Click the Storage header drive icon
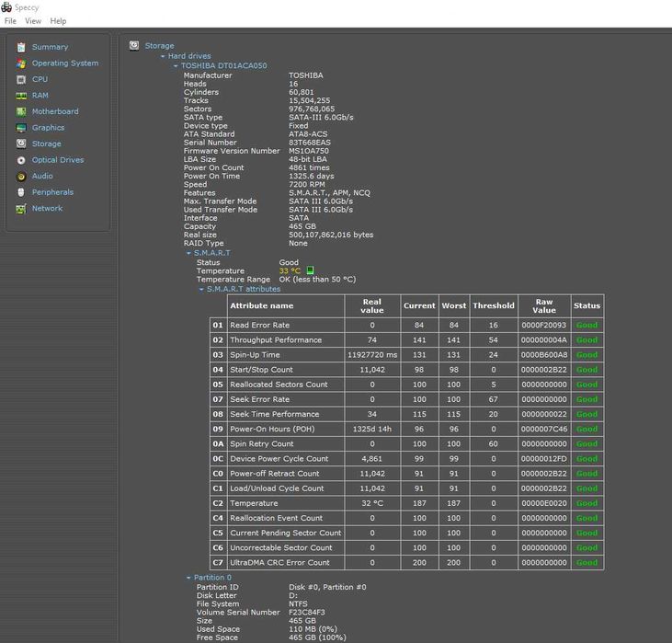This screenshot has width=672, height=643. pos(134,45)
